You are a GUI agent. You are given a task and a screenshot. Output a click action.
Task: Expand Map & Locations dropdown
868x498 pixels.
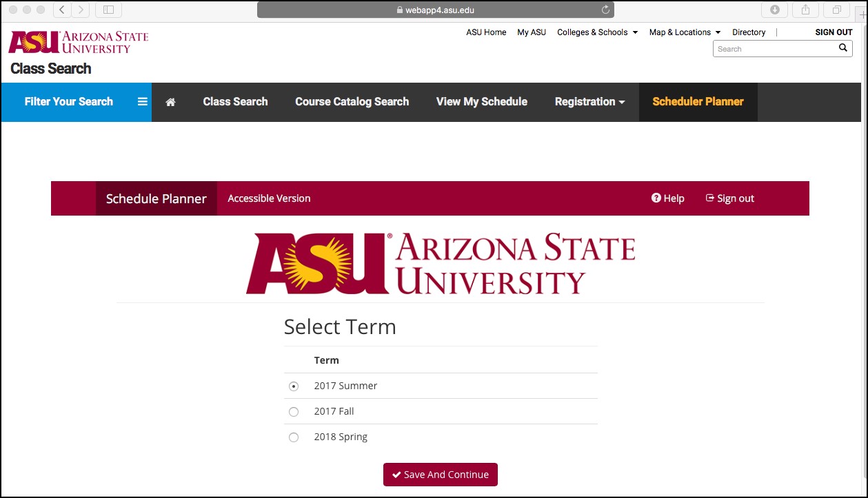pos(684,32)
